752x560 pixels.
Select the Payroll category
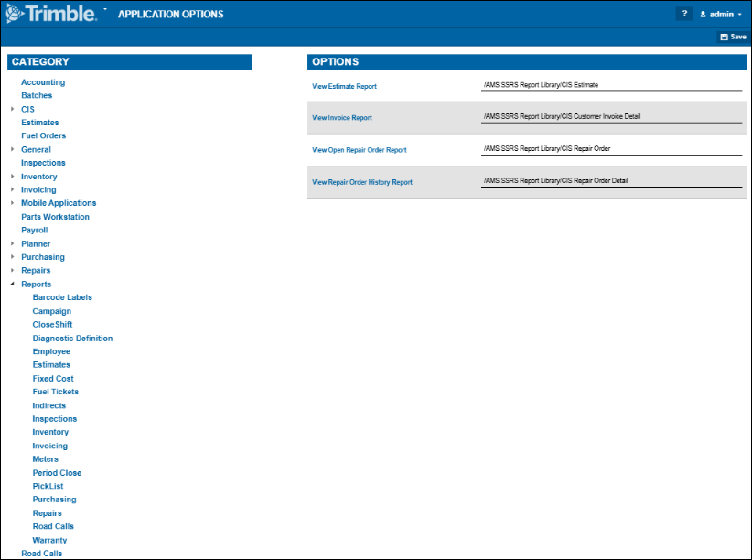[34, 230]
